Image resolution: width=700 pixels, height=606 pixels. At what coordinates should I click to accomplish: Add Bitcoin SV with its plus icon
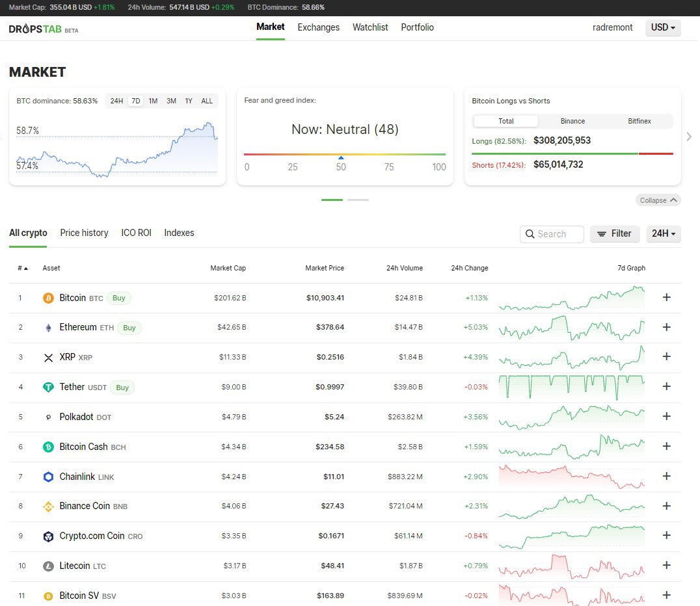tap(667, 595)
